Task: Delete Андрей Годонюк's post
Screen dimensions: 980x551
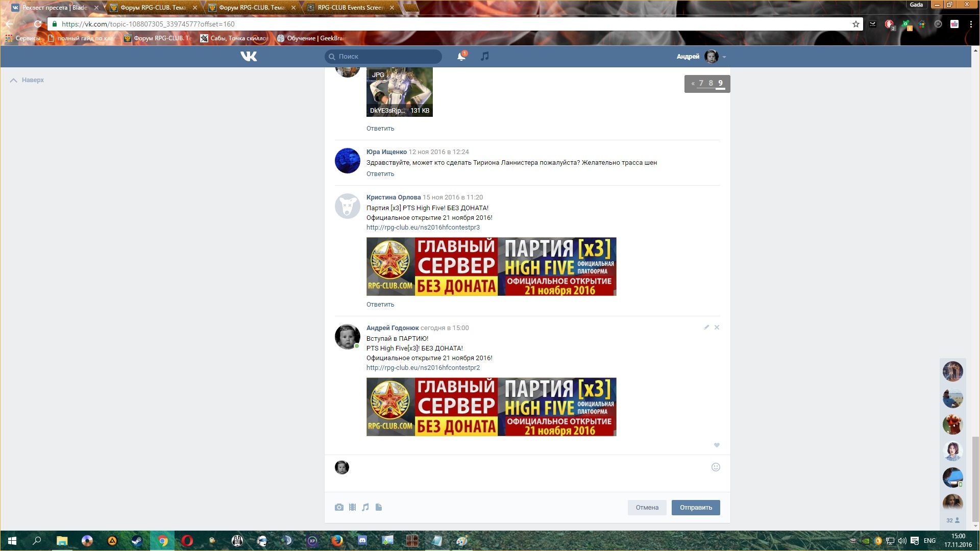Action: click(x=717, y=327)
